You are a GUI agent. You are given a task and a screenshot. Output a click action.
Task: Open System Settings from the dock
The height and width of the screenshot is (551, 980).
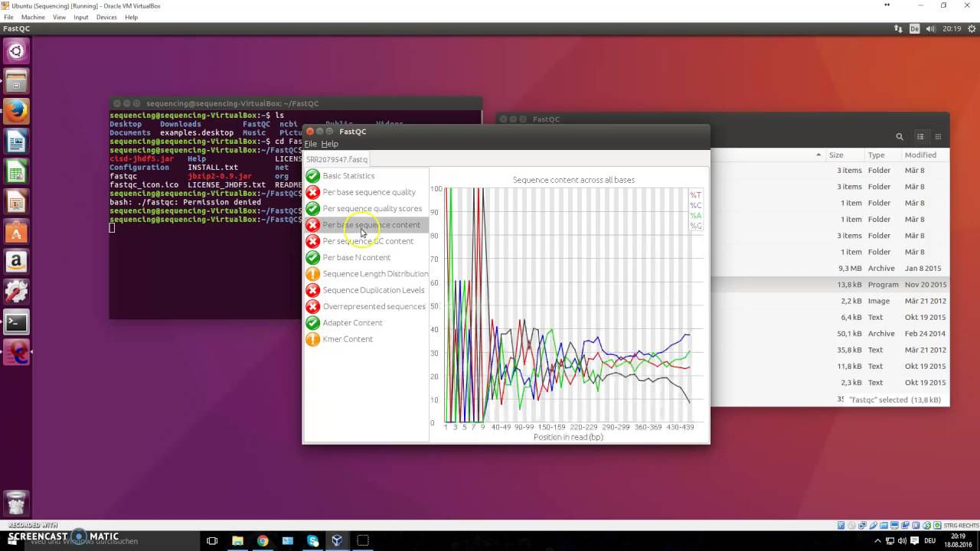coord(16,292)
